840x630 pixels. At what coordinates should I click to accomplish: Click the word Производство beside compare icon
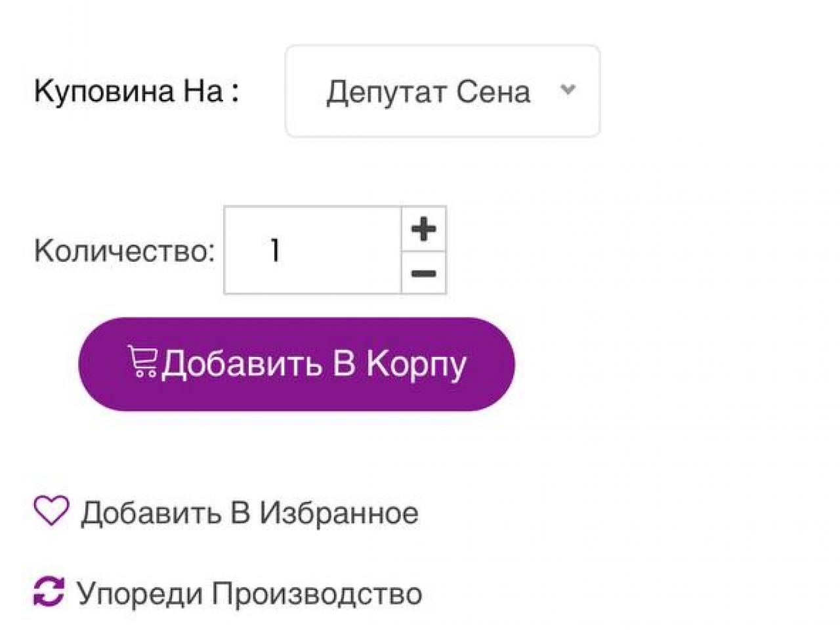317,594
